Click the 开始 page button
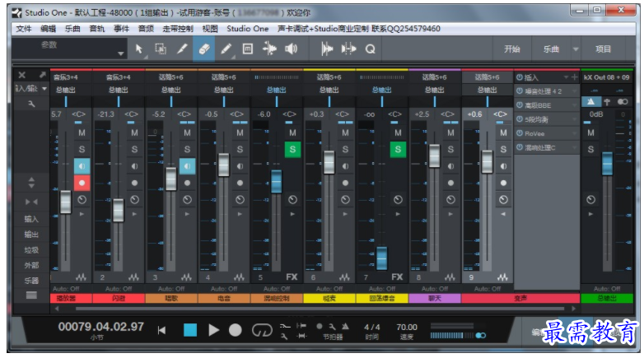This screenshot has height=358, width=644. [x=511, y=49]
